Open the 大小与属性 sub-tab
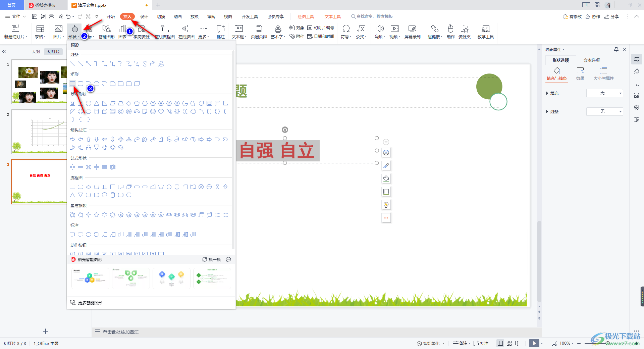This screenshot has height=349, width=644. pyautogui.click(x=604, y=74)
